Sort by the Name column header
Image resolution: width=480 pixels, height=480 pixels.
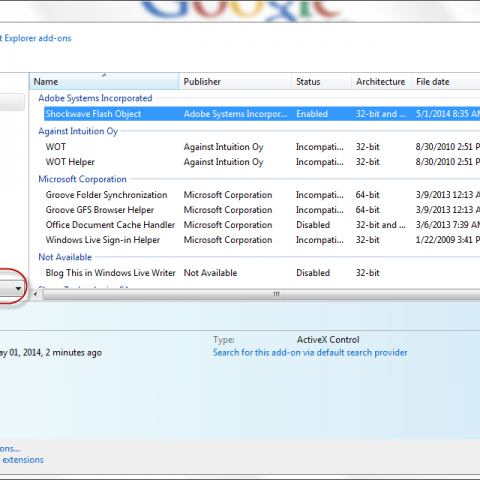[104, 81]
